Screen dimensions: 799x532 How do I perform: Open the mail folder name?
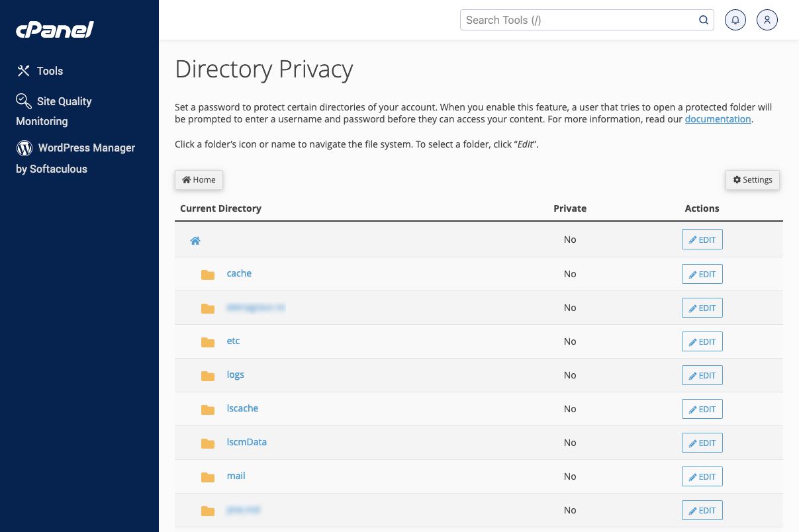click(236, 476)
